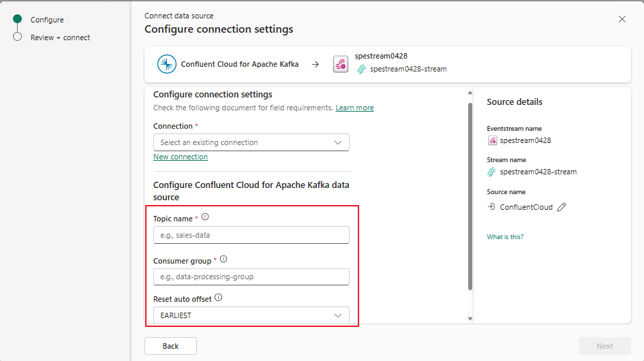The image size is (644, 361).
Task: Open the Learn more link
Action: pyautogui.click(x=354, y=108)
